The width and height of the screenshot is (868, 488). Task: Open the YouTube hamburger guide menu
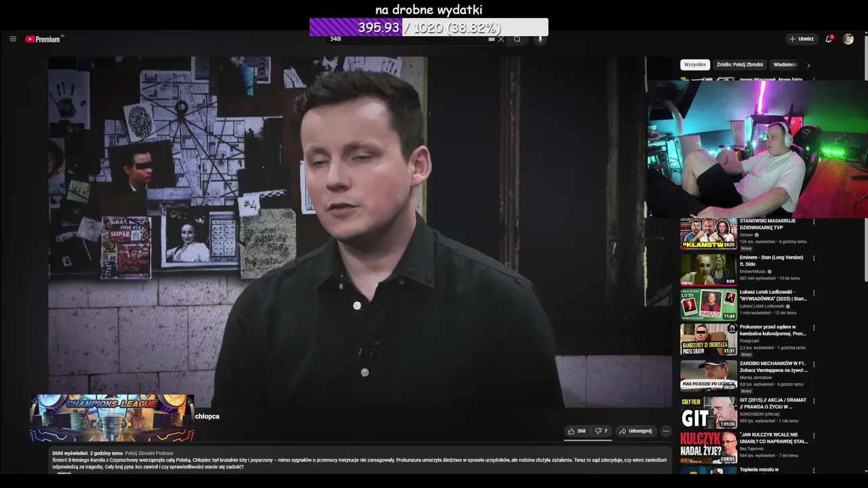pyautogui.click(x=13, y=39)
